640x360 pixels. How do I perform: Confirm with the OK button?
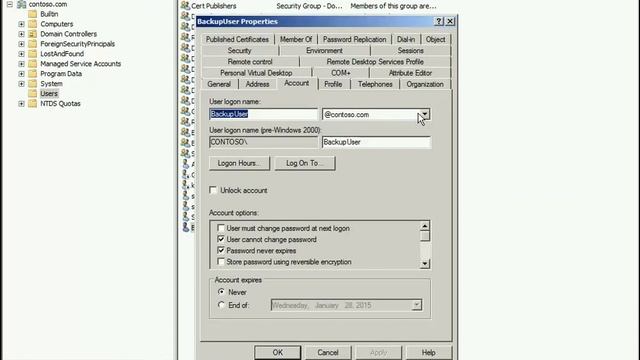pos(278,353)
